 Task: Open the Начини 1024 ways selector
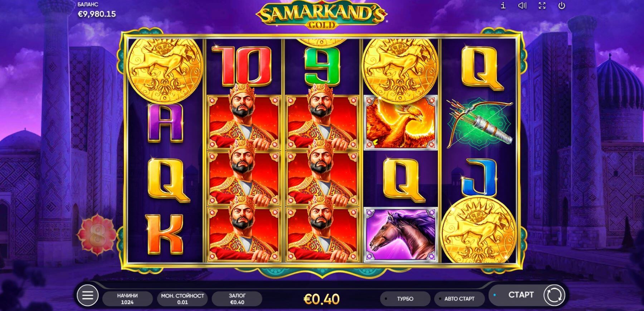pos(127,298)
